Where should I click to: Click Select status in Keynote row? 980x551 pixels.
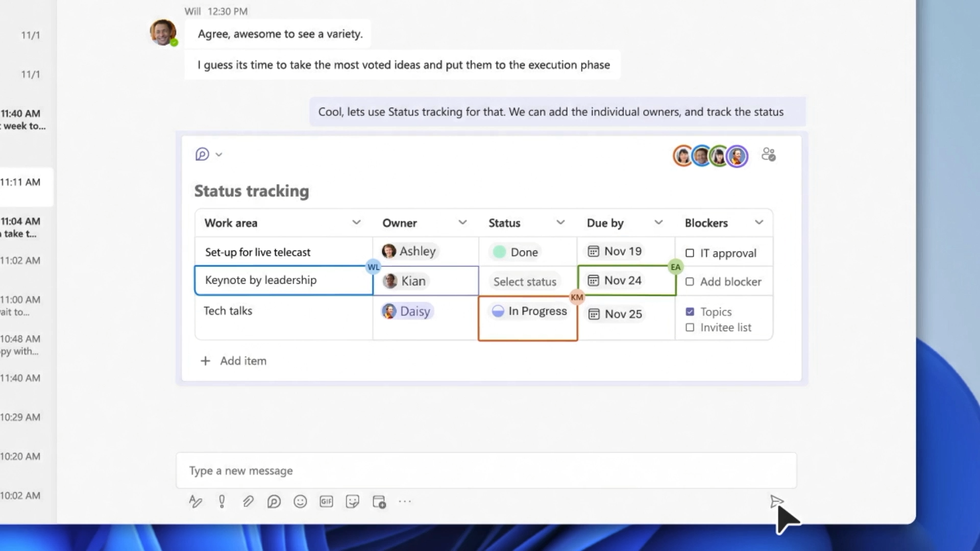[525, 282]
